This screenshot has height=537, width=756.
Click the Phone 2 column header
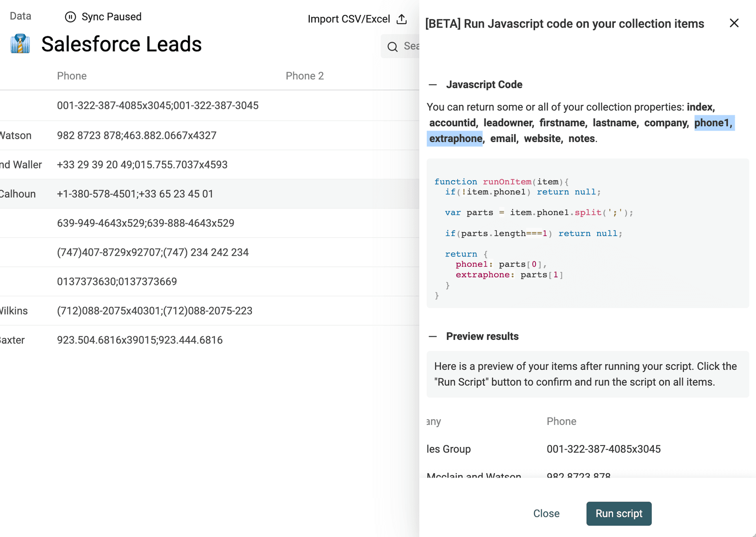pos(304,76)
